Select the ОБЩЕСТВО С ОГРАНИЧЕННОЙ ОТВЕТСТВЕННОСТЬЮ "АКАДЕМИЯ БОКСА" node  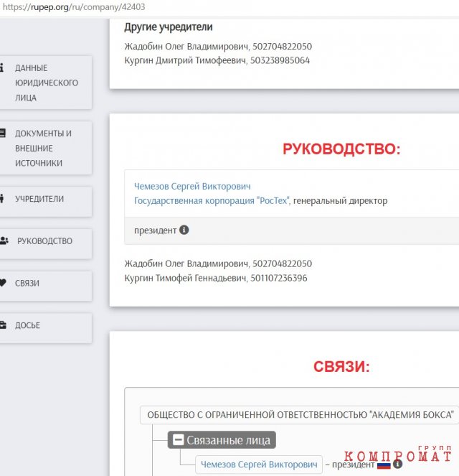pyautogui.click(x=300, y=415)
